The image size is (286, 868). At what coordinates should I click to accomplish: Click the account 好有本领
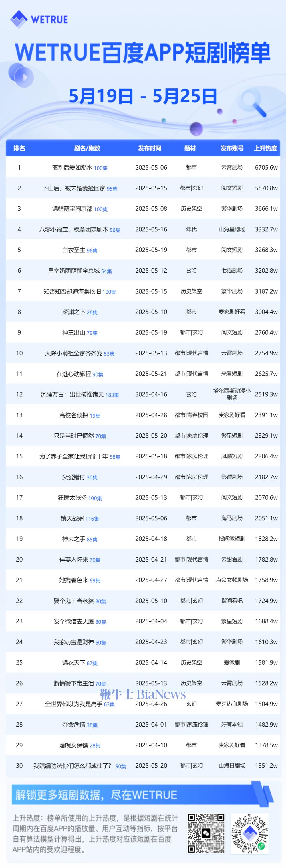(232, 725)
